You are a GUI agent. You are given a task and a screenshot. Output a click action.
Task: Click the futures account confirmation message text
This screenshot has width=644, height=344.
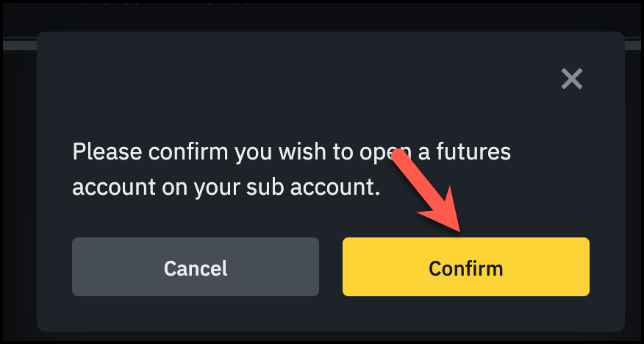coord(290,170)
